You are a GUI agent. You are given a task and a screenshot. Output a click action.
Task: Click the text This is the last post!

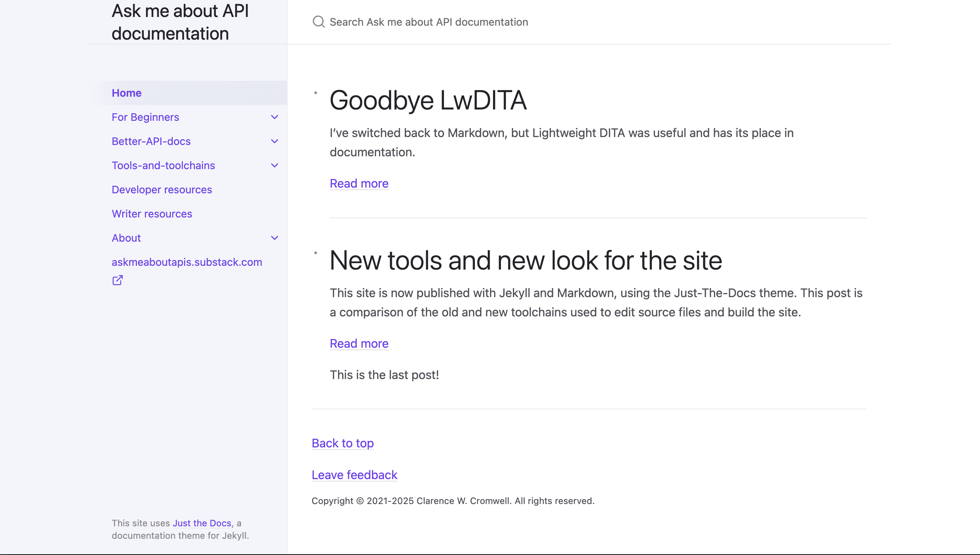(384, 375)
